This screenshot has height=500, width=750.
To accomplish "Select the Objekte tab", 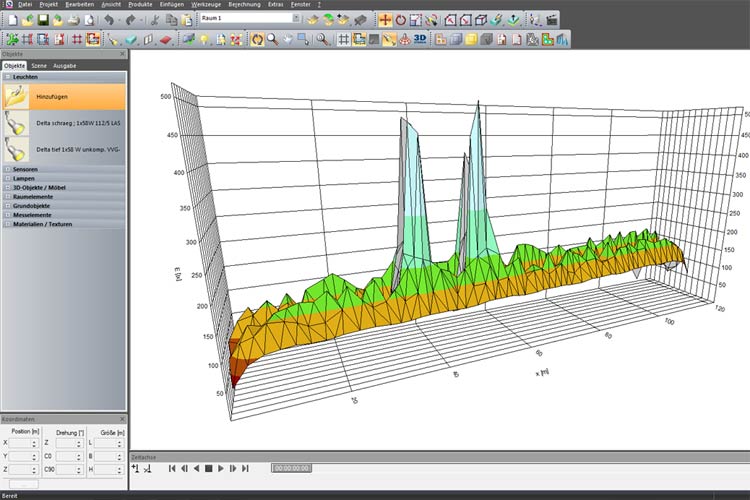I will click(14, 66).
